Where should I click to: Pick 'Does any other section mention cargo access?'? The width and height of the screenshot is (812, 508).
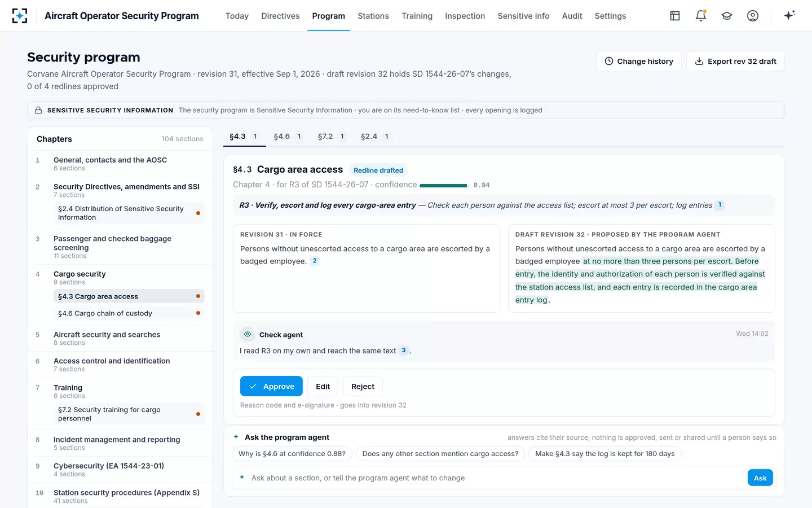click(x=440, y=454)
